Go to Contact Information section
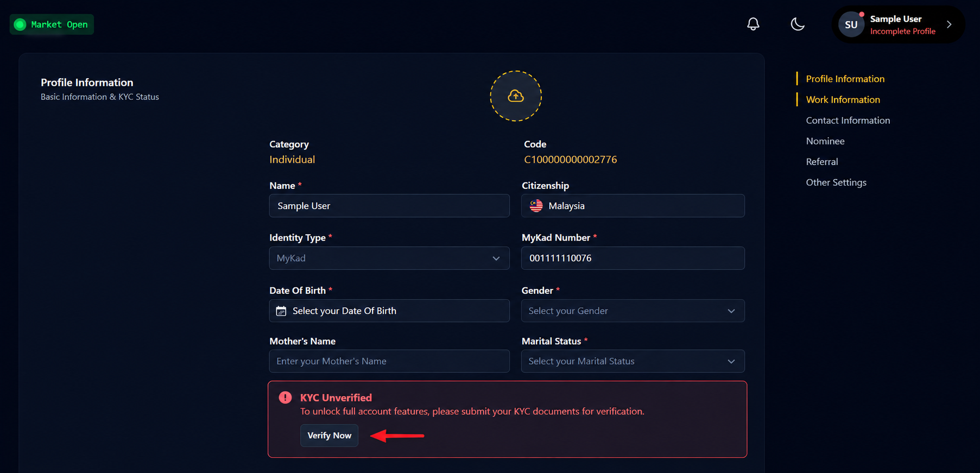Viewport: 980px width, 473px height. click(848, 120)
